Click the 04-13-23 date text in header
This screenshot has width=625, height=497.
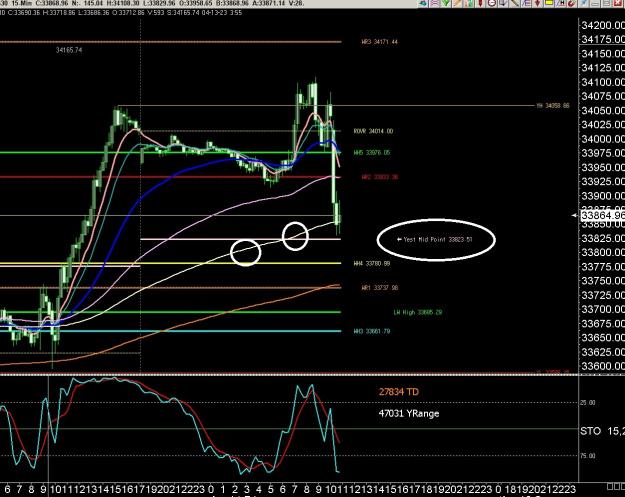[216, 12]
